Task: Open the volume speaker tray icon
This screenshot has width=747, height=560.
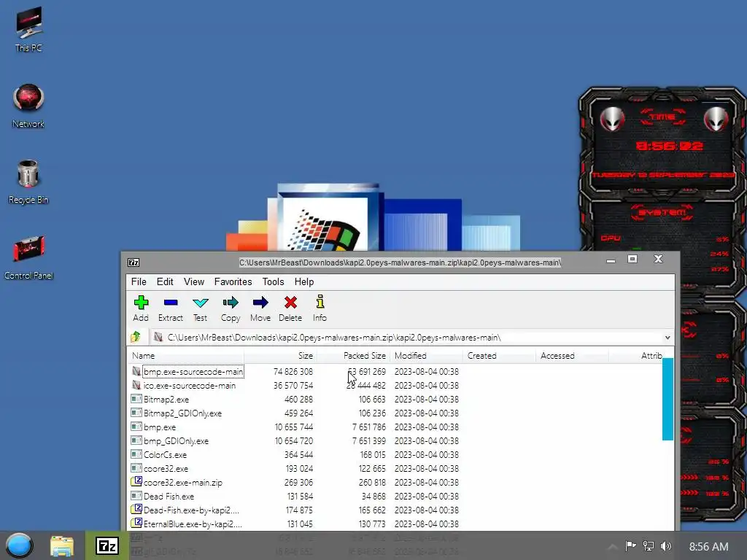Action: 666,546
